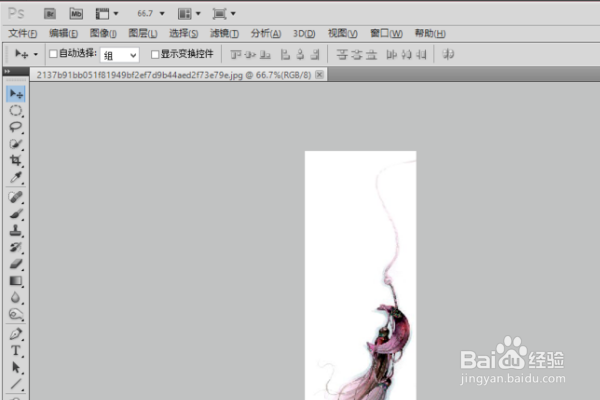Click Distribute top edges icon

point(342,55)
